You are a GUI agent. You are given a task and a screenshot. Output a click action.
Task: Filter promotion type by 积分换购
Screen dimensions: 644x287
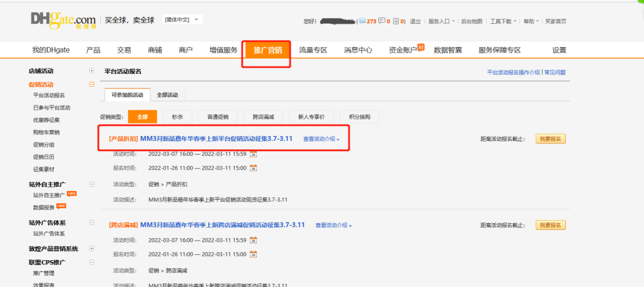pos(360,117)
